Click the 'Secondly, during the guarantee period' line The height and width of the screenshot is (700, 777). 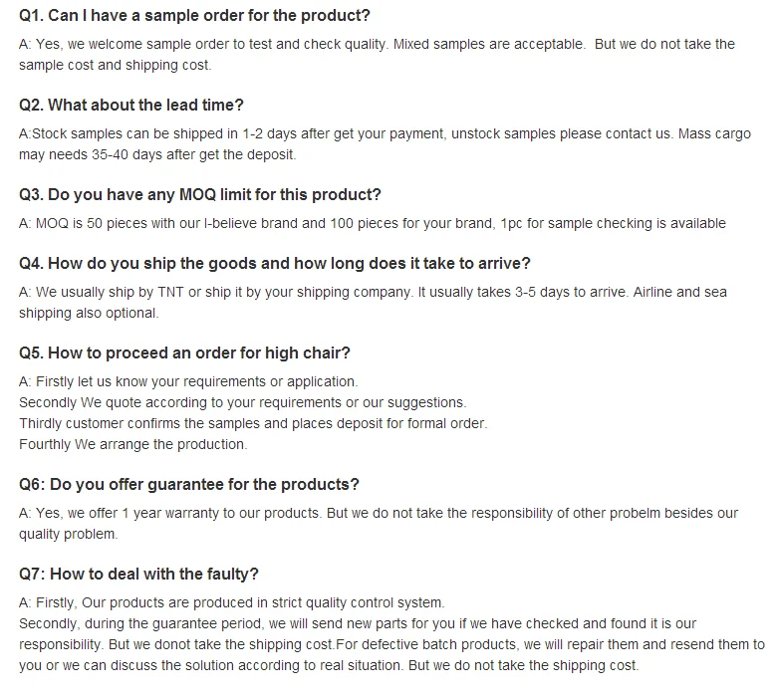pos(358,623)
